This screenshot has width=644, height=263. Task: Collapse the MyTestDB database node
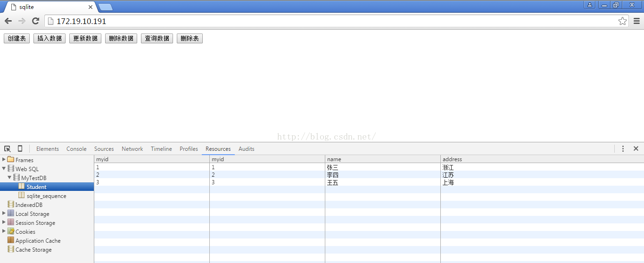tap(10, 177)
